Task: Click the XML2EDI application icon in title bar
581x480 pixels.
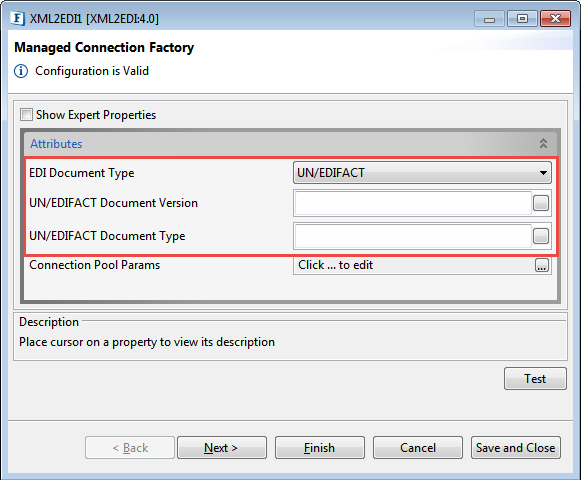Action: (17, 18)
